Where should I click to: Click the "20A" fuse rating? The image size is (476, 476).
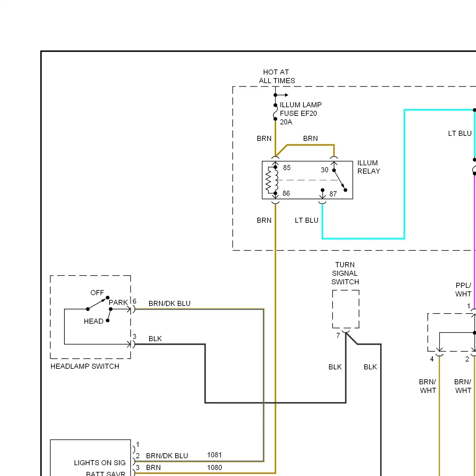286,122
